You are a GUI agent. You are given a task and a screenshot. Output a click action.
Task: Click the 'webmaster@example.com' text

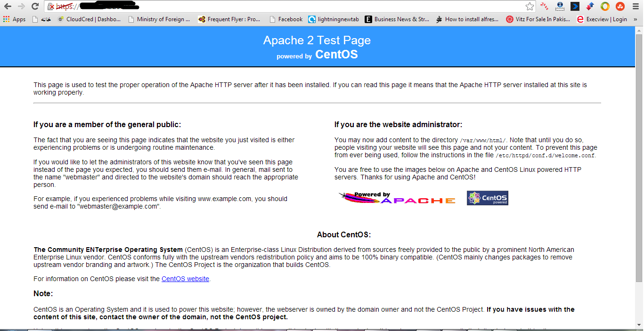[118, 206]
